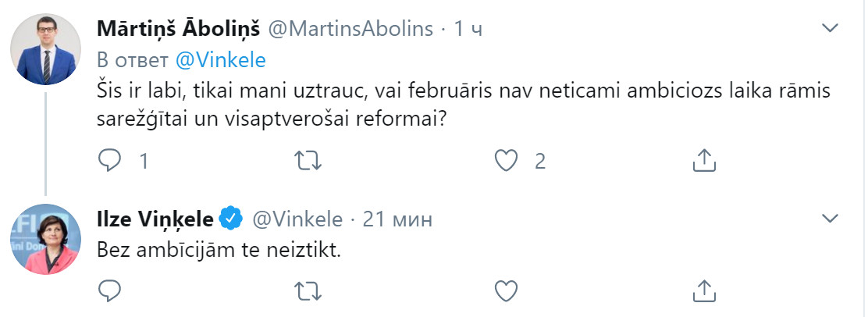Open the @MartinsAbolins handle
The width and height of the screenshot is (868, 317).
pyautogui.click(x=350, y=29)
